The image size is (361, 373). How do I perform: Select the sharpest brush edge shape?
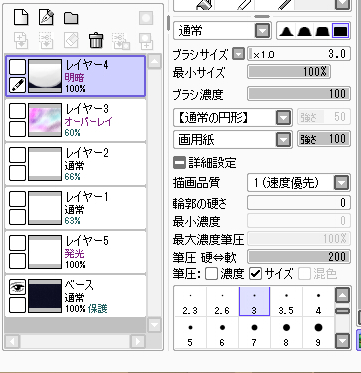pyautogui.click(x=286, y=31)
